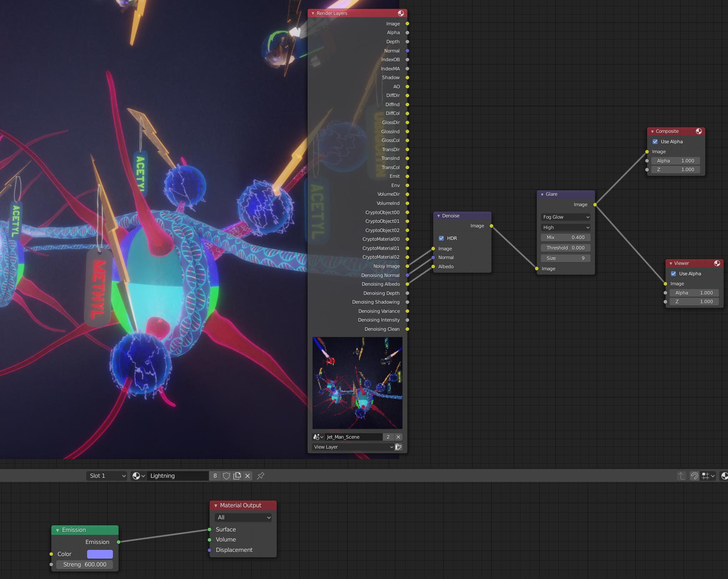Toggle the pin icon next to material name
Image resolution: width=728 pixels, height=579 pixels.
click(x=261, y=476)
